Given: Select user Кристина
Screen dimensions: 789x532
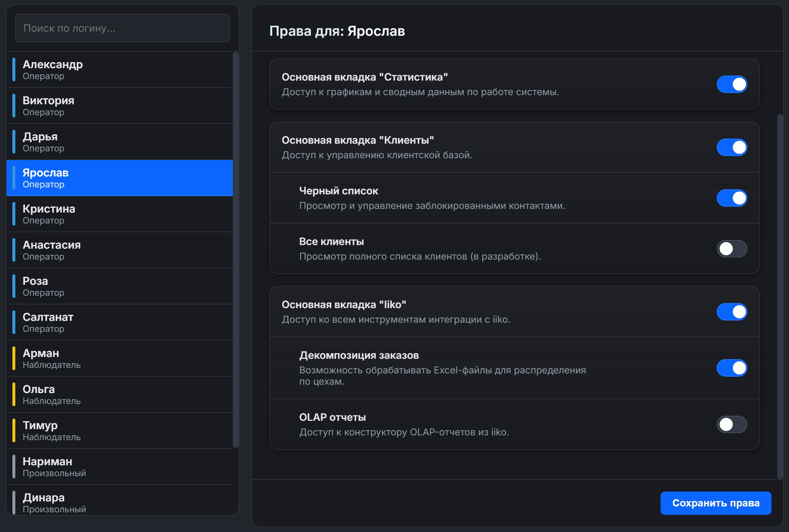Looking at the screenshot, I should (120, 214).
